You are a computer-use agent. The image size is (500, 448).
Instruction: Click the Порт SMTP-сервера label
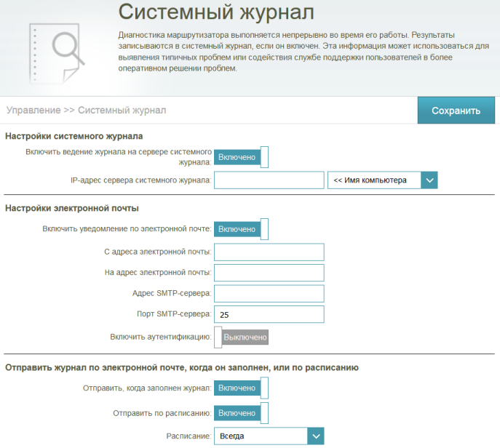point(174,314)
